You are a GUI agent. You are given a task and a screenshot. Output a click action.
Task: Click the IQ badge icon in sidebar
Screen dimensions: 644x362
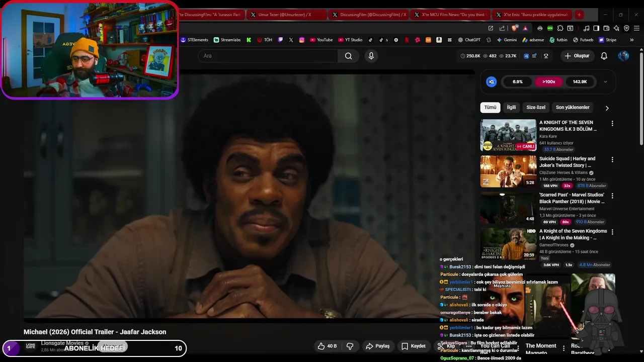(492, 81)
